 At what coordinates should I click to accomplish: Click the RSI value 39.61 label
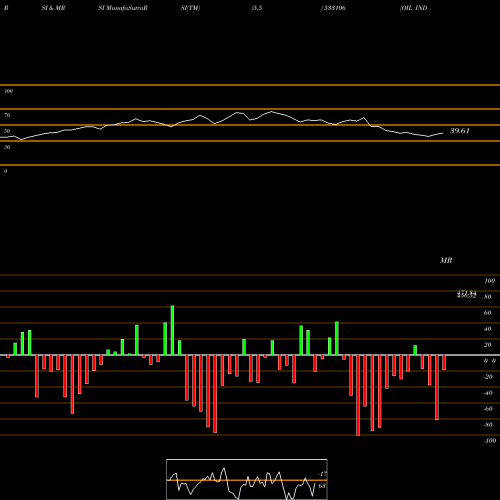click(x=460, y=131)
